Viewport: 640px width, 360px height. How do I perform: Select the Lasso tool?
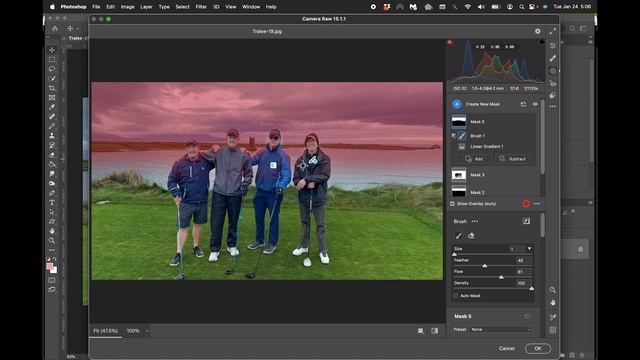[52, 69]
